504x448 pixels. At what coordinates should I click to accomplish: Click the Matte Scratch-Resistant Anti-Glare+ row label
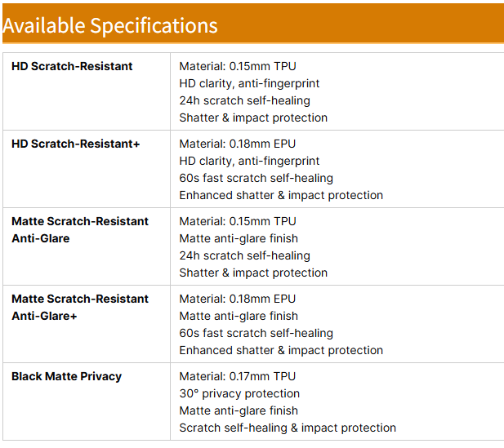pos(80,307)
